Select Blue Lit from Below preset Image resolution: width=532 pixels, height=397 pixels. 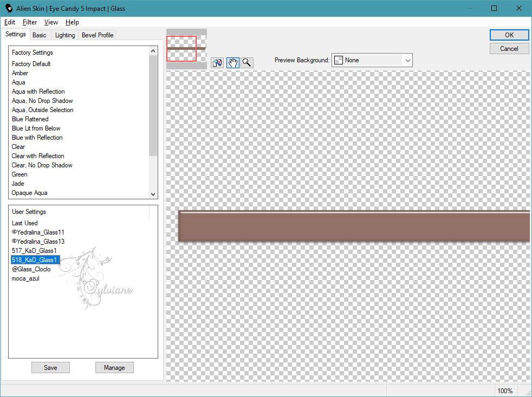(36, 128)
